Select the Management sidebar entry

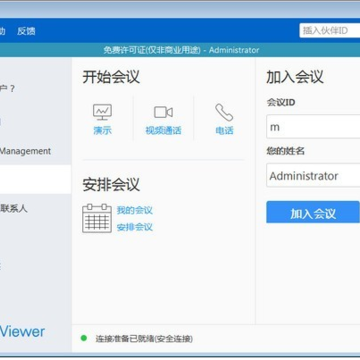point(25,151)
